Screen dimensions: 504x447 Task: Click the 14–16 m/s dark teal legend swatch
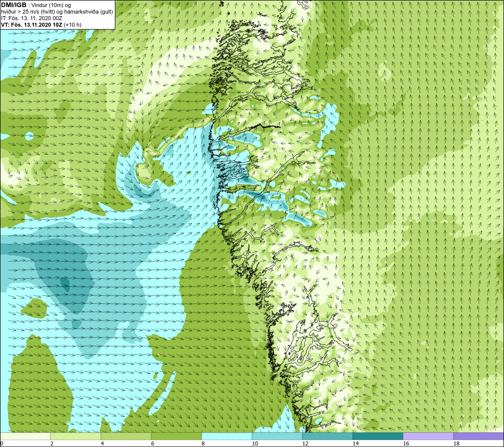[377, 436]
